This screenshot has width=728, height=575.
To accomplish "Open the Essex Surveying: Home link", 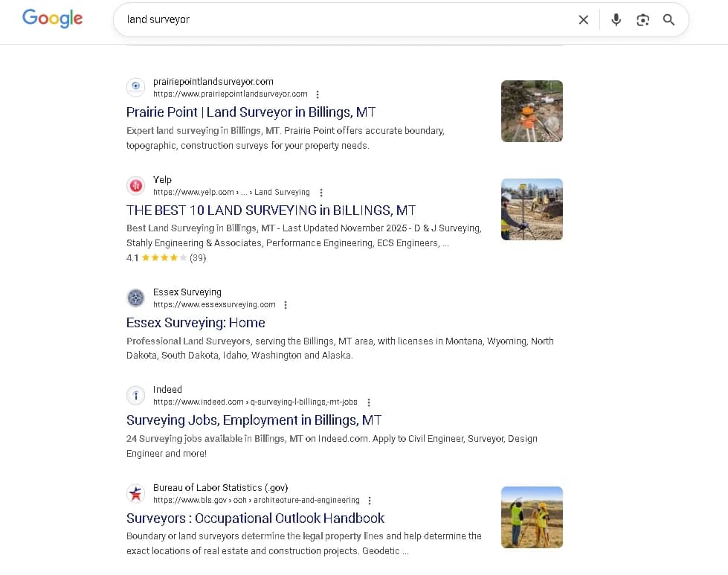I will click(196, 323).
